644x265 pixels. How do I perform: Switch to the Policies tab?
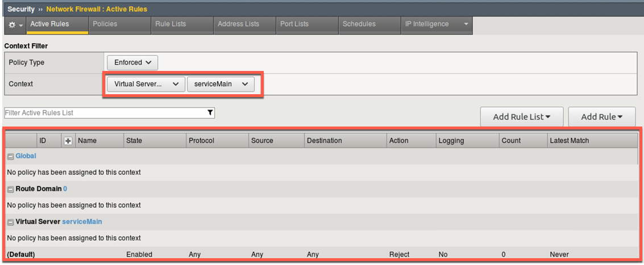pyautogui.click(x=119, y=24)
